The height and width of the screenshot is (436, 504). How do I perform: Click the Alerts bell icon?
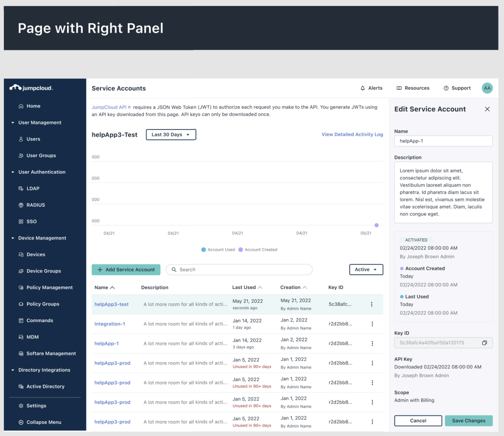[x=363, y=88]
